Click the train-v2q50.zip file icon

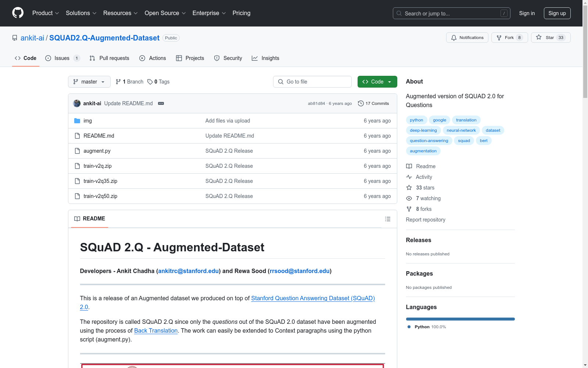click(x=77, y=196)
